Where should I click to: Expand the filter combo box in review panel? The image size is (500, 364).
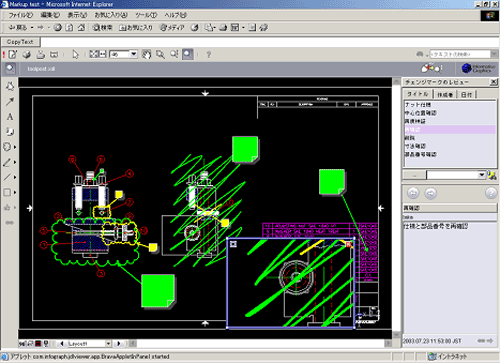click(482, 175)
